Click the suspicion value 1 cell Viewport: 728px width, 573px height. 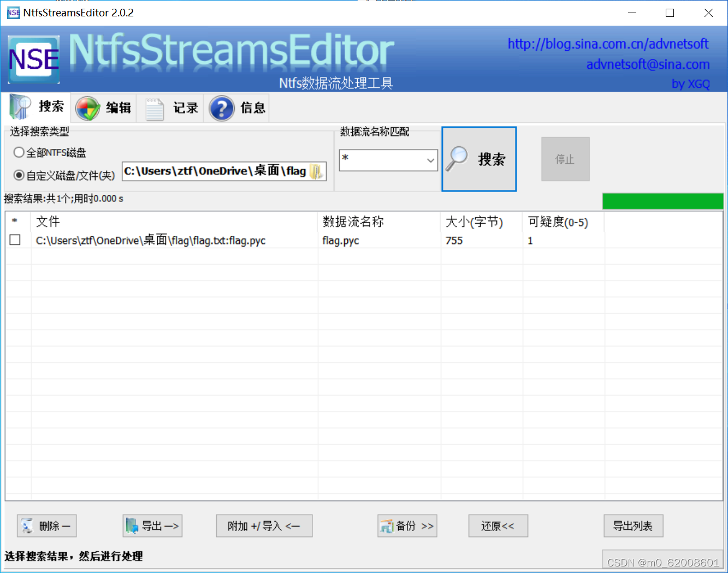point(530,241)
